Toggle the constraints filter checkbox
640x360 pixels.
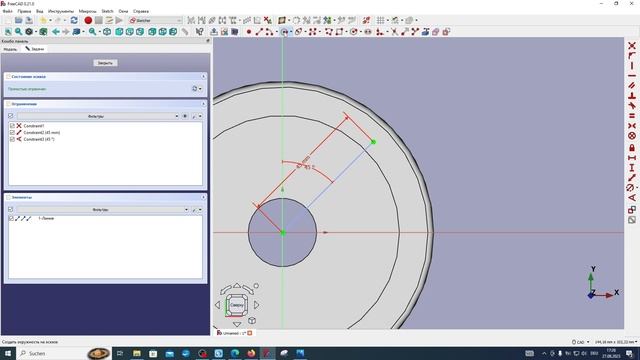(x=11, y=116)
